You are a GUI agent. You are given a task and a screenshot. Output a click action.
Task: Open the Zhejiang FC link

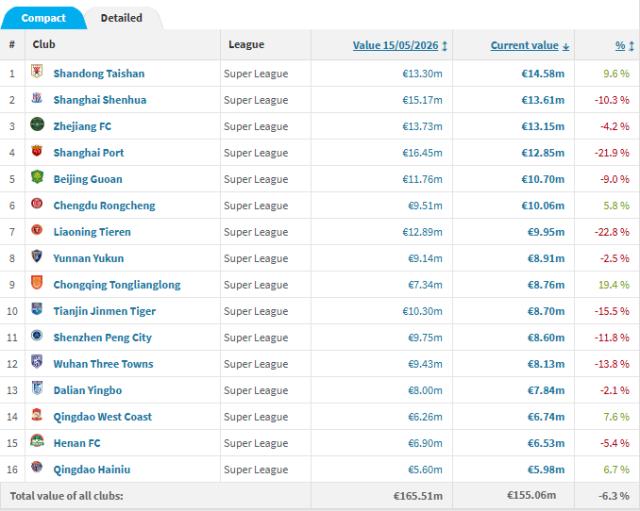point(82,127)
